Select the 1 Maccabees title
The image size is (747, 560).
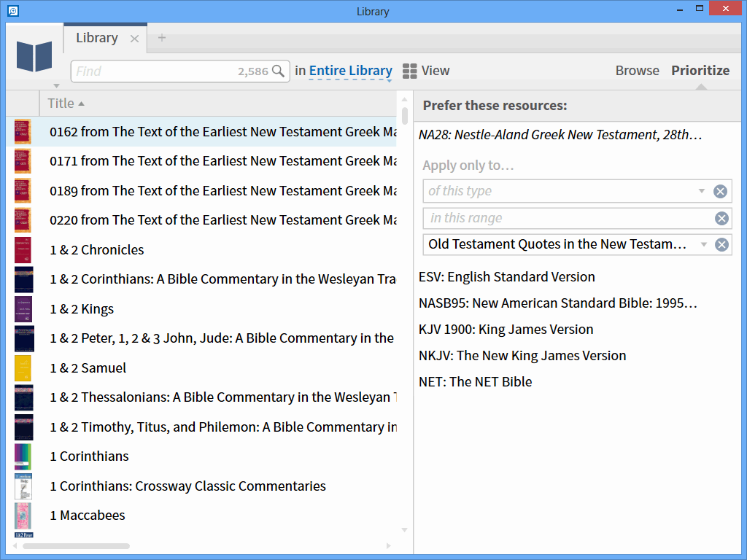pos(88,516)
